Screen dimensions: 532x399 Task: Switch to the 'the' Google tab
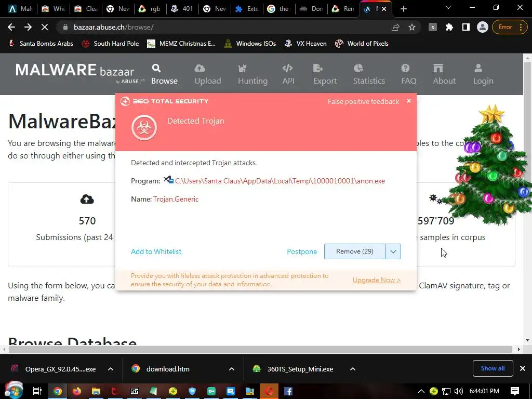(x=280, y=9)
